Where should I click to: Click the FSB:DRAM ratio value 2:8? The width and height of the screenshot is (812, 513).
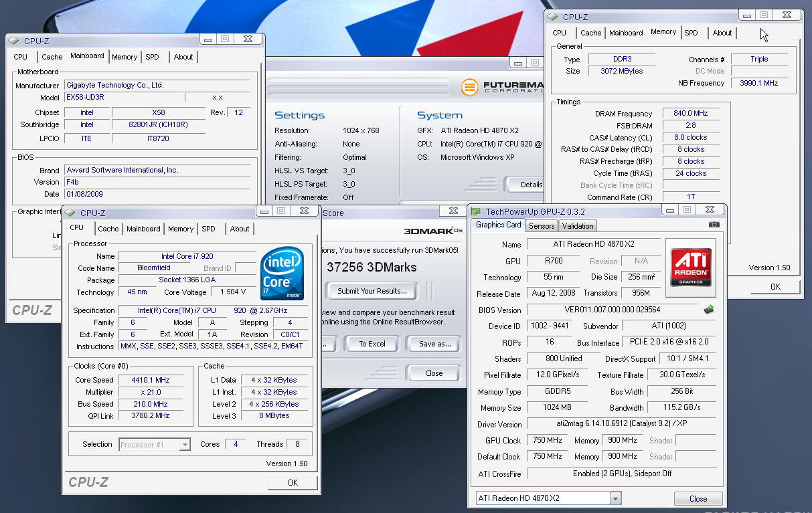coord(690,126)
